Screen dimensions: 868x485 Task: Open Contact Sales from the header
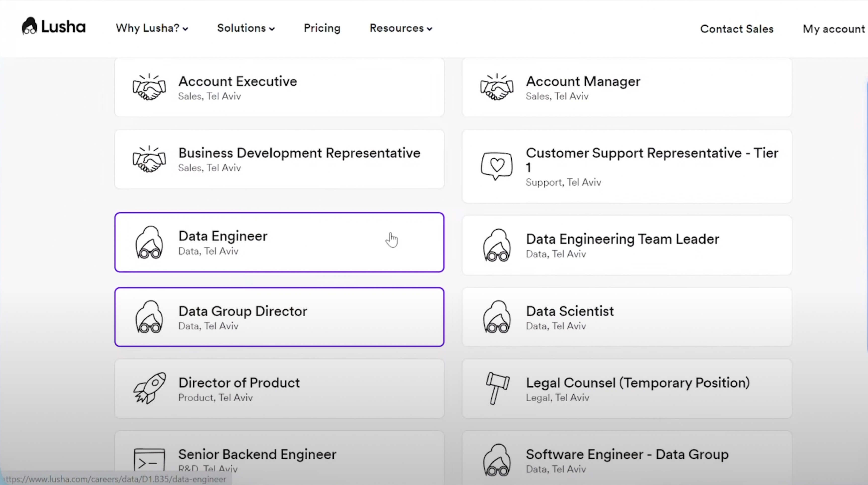click(x=737, y=29)
